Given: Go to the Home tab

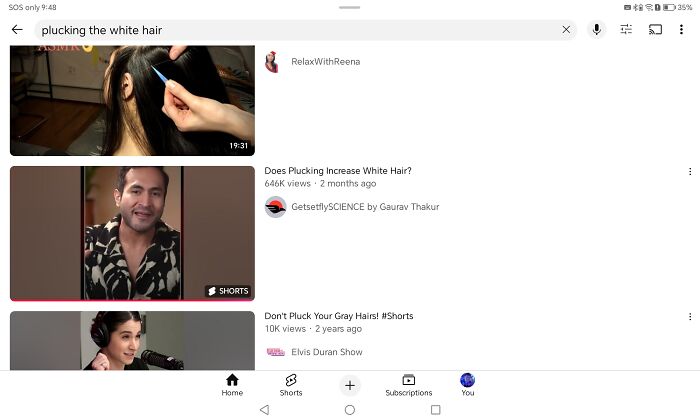Looking at the screenshot, I should click(x=232, y=385).
